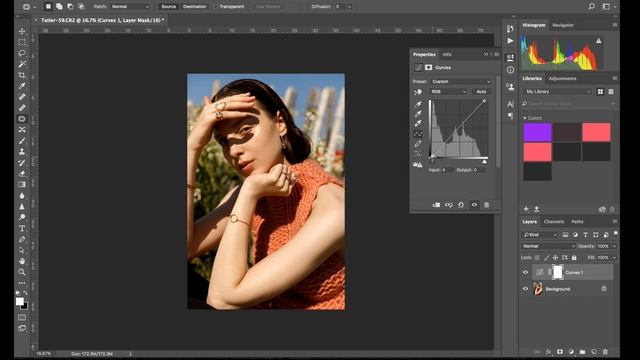
Task: Select the Move tool
Action: pos(22,31)
